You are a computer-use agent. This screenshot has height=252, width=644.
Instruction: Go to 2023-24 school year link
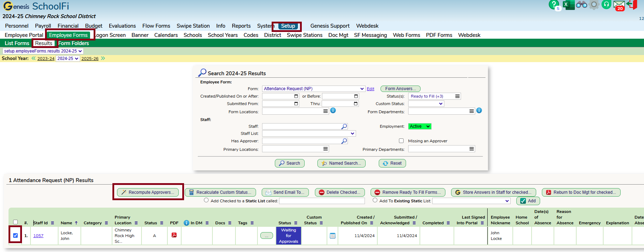pyautogui.click(x=46, y=59)
